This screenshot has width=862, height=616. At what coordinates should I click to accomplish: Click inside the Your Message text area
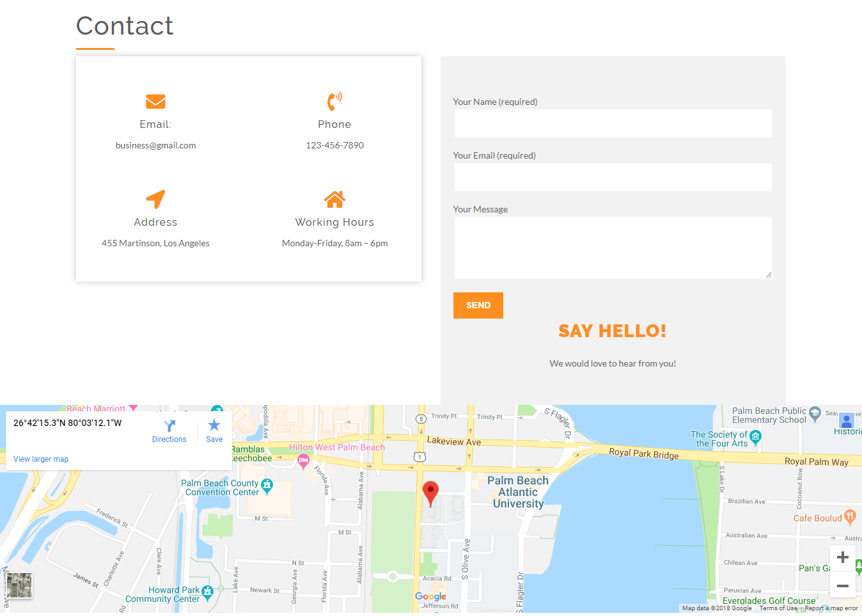[613, 248]
